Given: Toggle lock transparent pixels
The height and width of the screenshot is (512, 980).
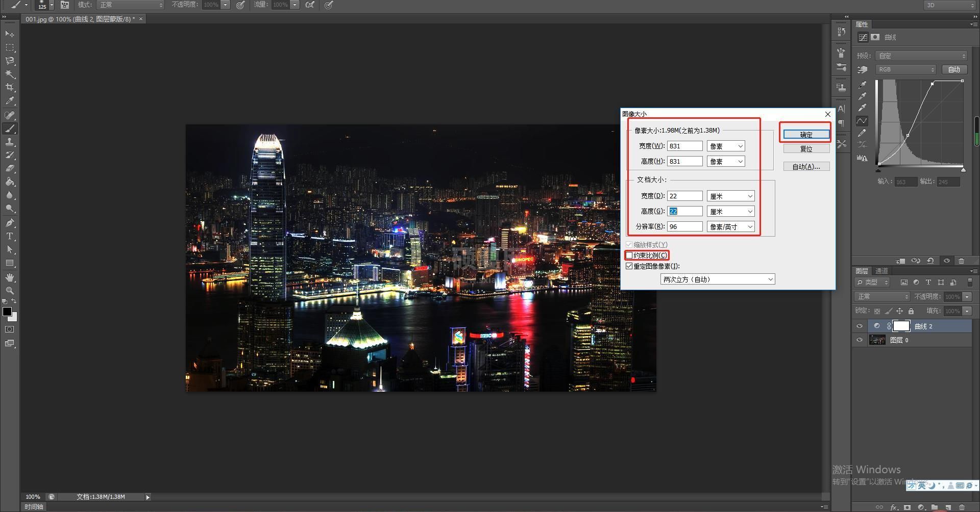Looking at the screenshot, I should (x=877, y=311).
